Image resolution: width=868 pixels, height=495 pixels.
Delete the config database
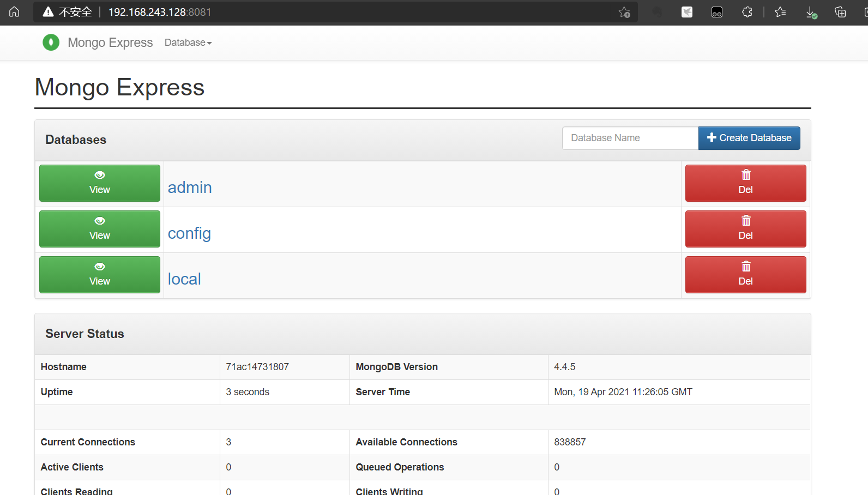[x=745, y=229]
